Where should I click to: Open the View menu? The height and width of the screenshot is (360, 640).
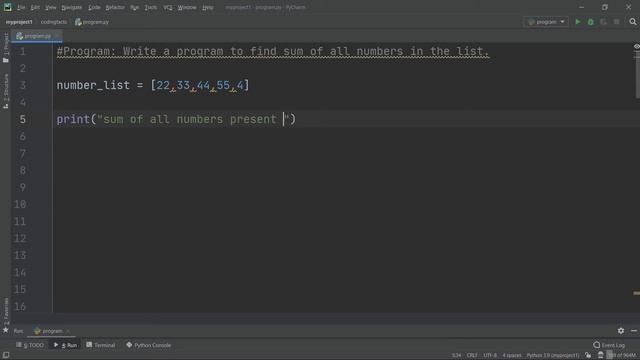(51, 7)
